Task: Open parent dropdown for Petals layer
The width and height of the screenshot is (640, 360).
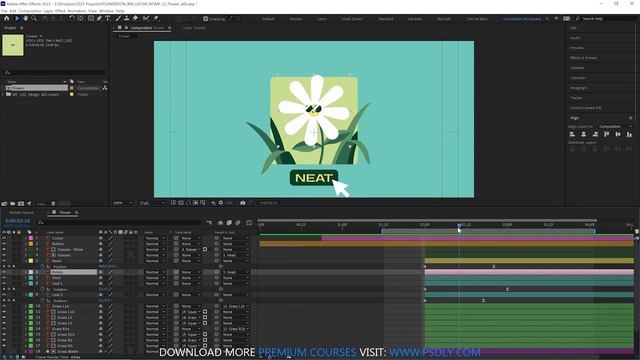Action: [236, 272]
